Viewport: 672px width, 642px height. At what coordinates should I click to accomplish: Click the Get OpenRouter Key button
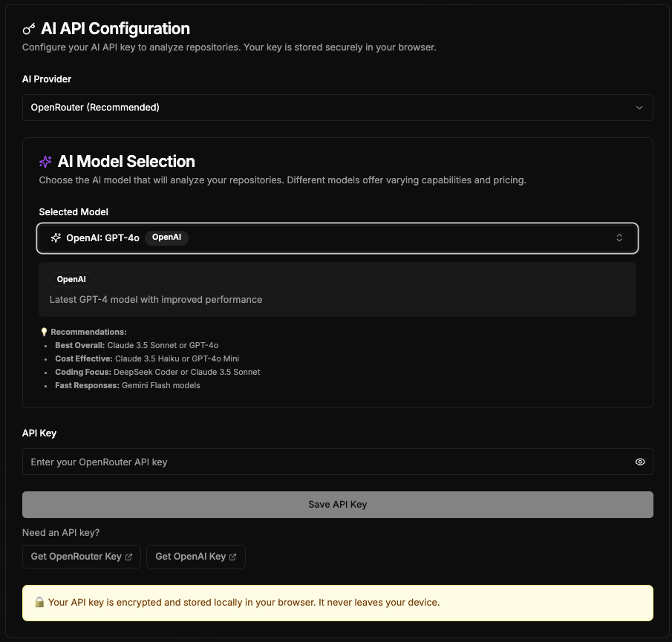[81, 556]
